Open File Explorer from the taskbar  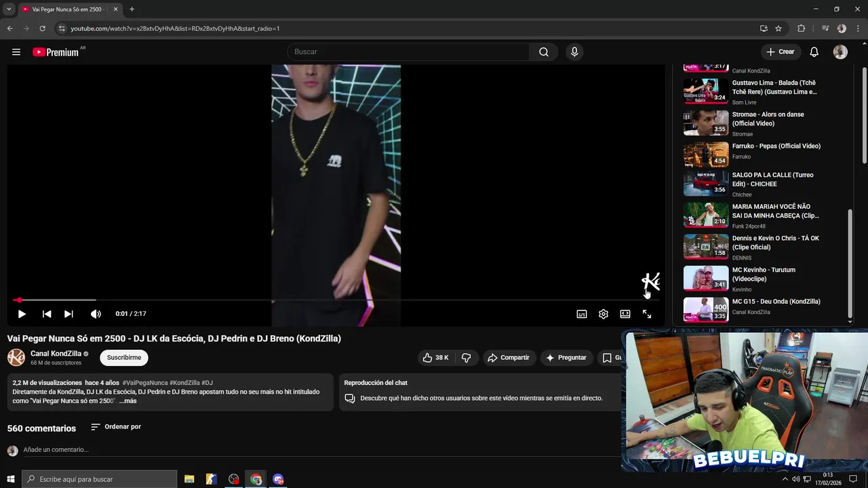pyautogui.click(x=189, y=479)
